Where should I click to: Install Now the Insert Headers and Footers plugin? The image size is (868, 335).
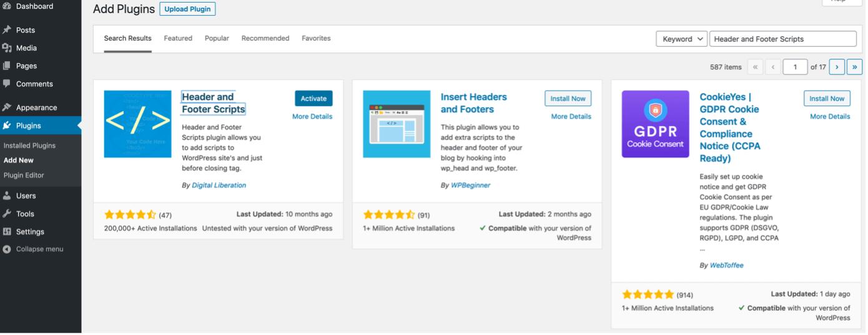point(568,99)
